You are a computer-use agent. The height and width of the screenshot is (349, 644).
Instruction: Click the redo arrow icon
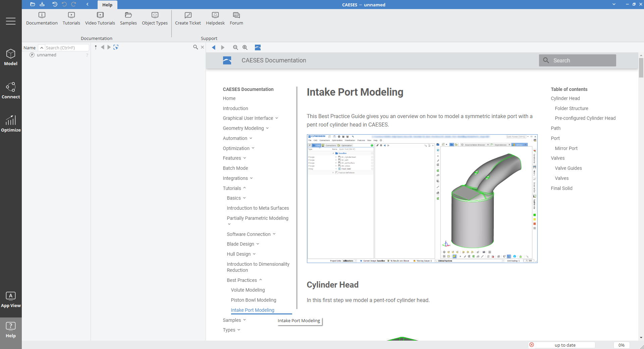(x=73, y=4)
